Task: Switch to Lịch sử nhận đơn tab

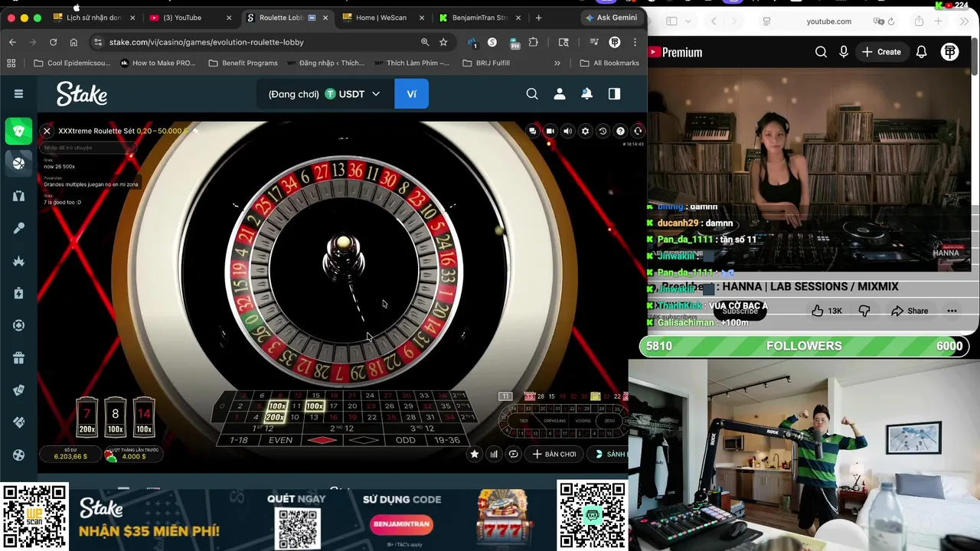Action: pyautogui.click(x=93, y=18)
